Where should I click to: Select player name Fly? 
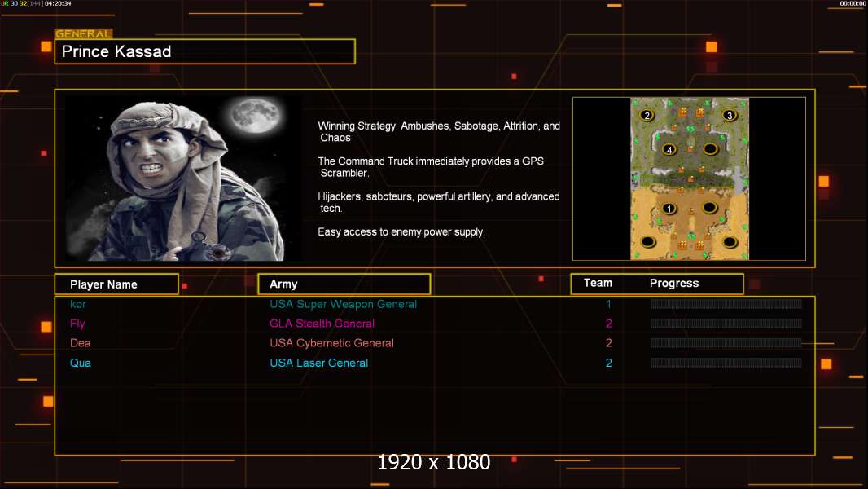tap(77, 324)
